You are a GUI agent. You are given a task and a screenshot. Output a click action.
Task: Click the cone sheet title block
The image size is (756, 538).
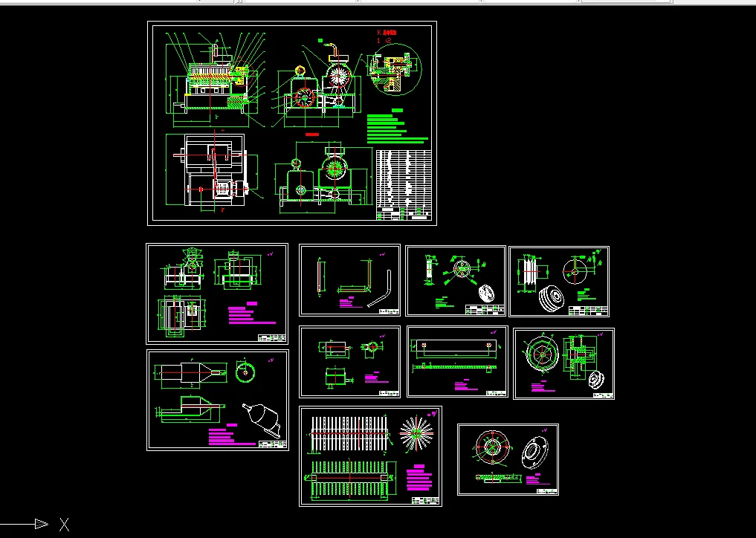coord(273,444)
